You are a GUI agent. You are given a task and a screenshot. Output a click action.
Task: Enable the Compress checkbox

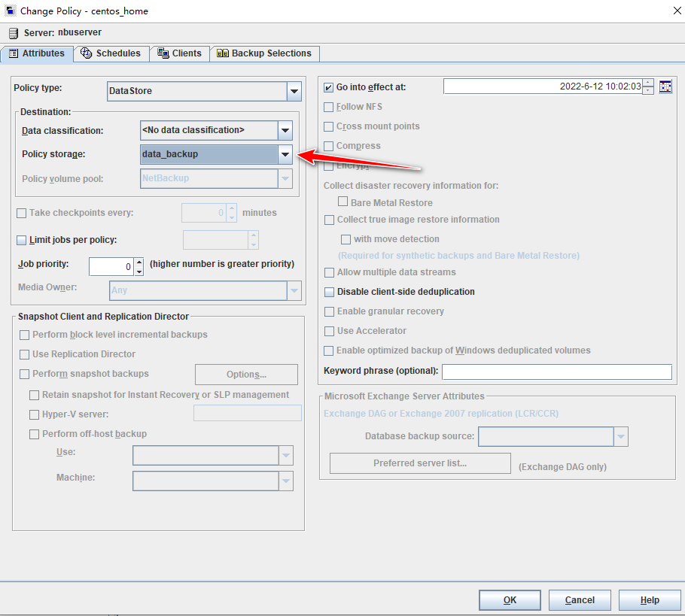point(328,146)
